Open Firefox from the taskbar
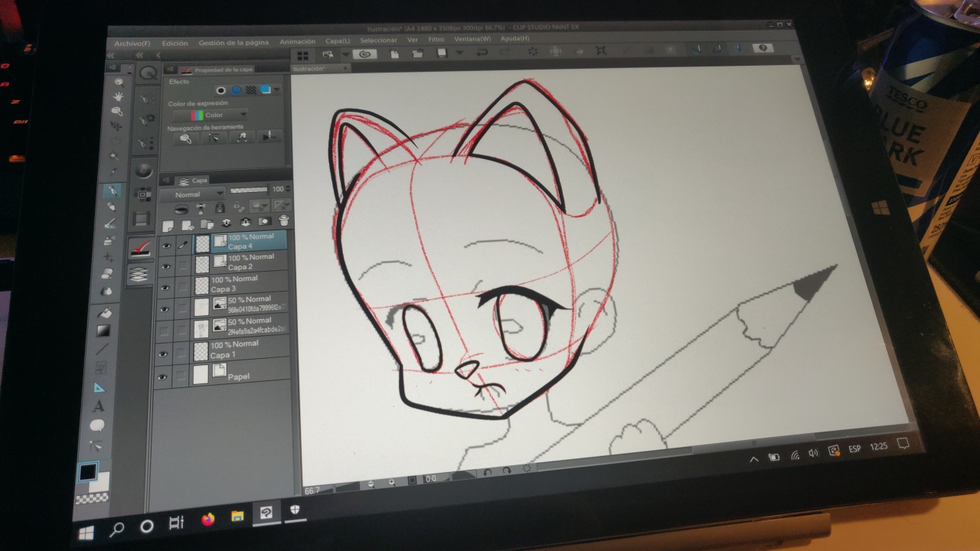This screenshot has width=980, height=551. coord(207,519)
